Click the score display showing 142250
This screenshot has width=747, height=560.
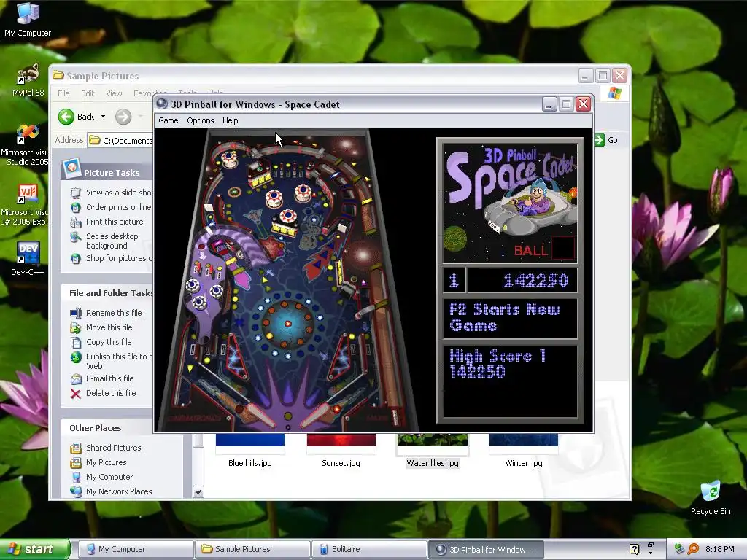click(522, 281)
